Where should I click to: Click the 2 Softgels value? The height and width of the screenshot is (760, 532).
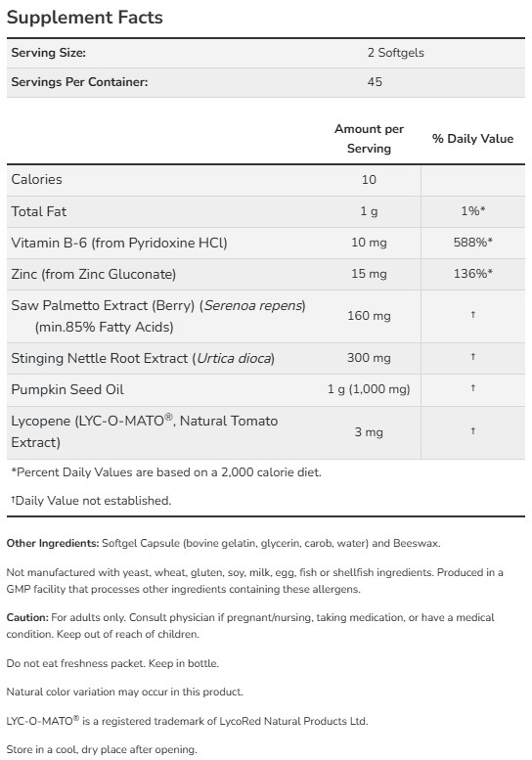click(x=395, y=53)
